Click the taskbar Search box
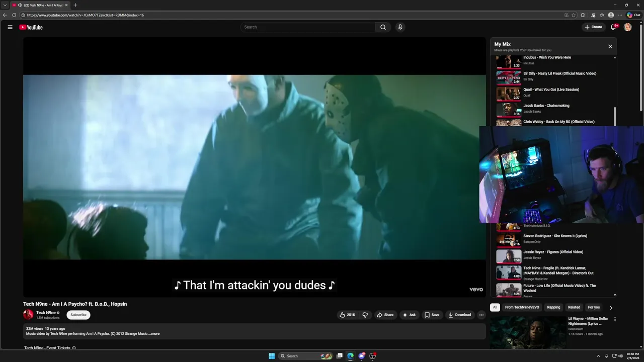Image resolution: width=644 pixels, height=362 pixels. [306, 356]
